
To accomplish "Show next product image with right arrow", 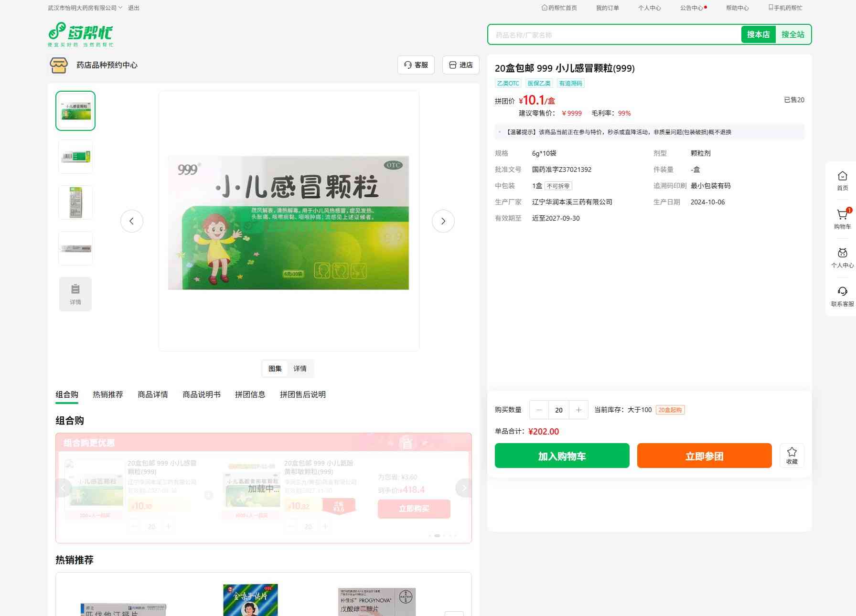I will pyautogui.click(x=443, y=221).
